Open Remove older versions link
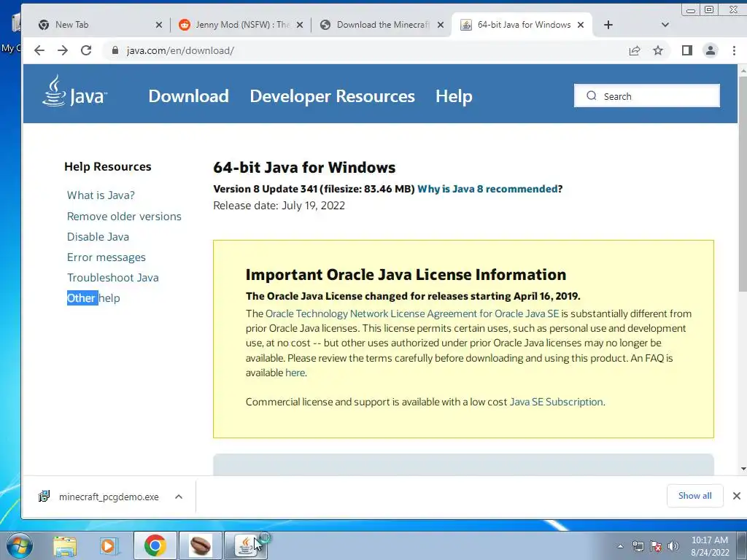Screen dimensions: 747x560 pyautogui.click(x=124, y=216)
